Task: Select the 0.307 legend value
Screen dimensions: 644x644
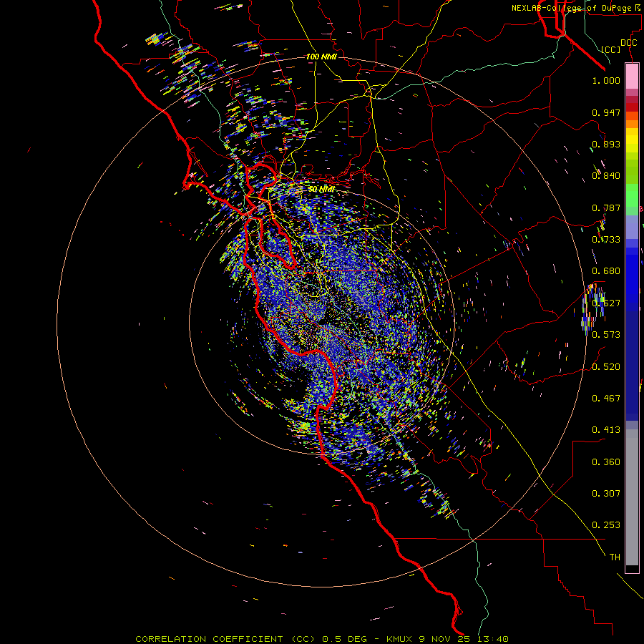Action: click(606, 494)
